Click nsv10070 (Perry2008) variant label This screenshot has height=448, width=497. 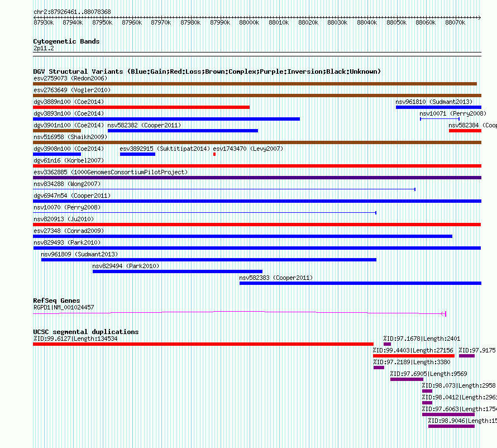(x=67, y=207)
